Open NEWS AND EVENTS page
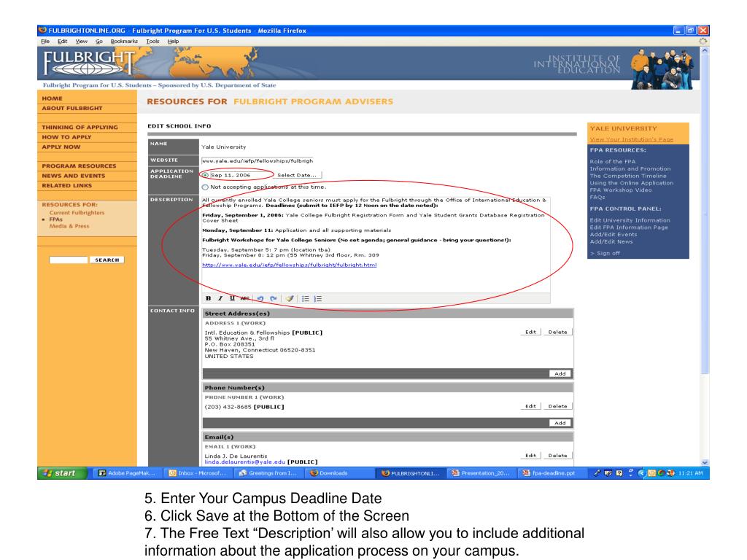The width and height of the screenshot is (747, 560). 74,176
